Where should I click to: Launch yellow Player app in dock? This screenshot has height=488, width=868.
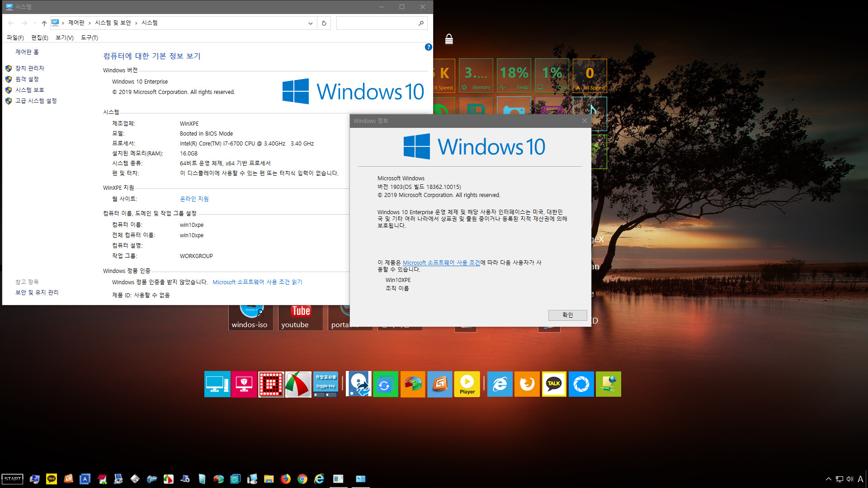point(467,384)
